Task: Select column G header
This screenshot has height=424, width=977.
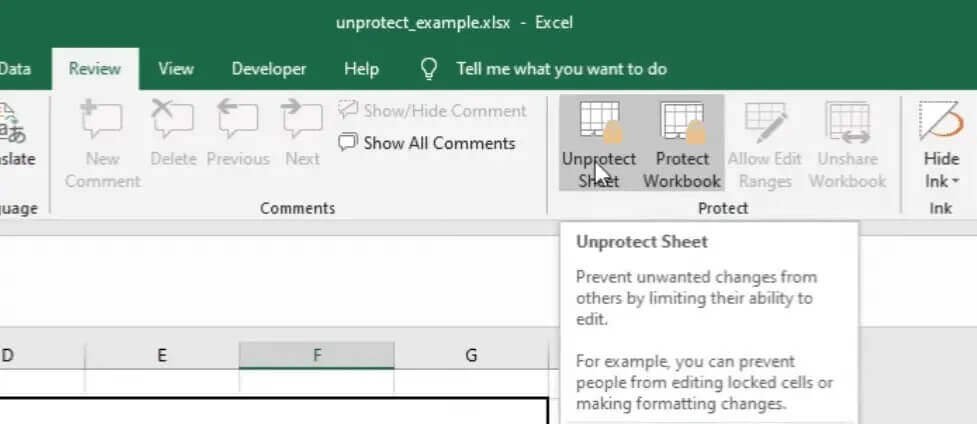Action: [471, 355]
